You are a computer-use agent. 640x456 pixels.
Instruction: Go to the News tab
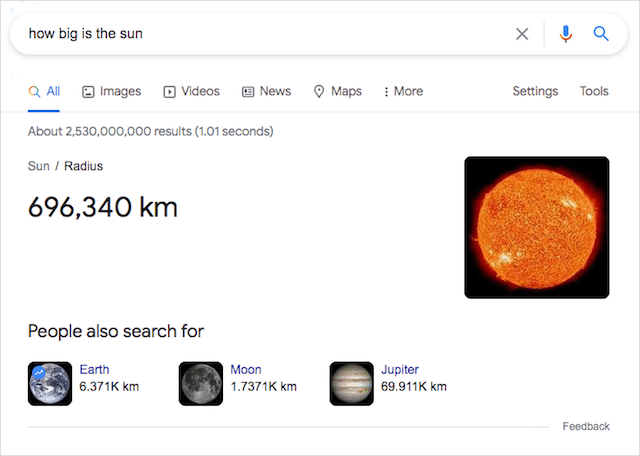coord(266,91)
